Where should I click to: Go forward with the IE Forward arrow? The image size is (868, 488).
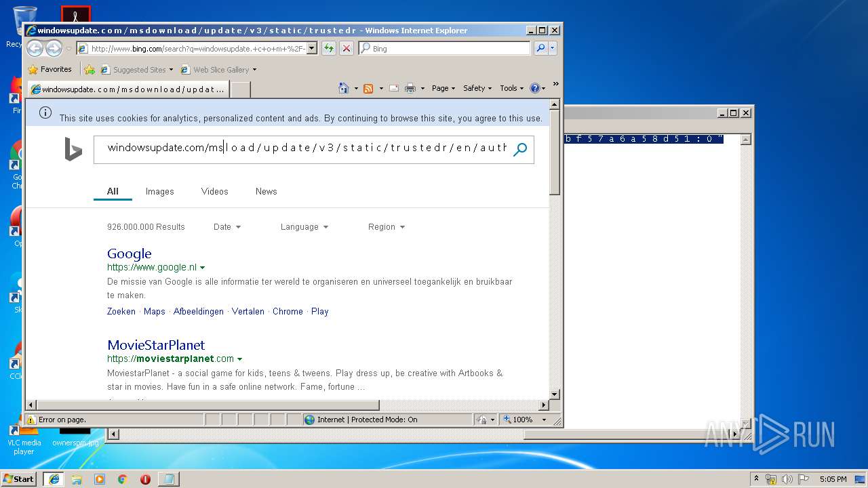(54, 48)
